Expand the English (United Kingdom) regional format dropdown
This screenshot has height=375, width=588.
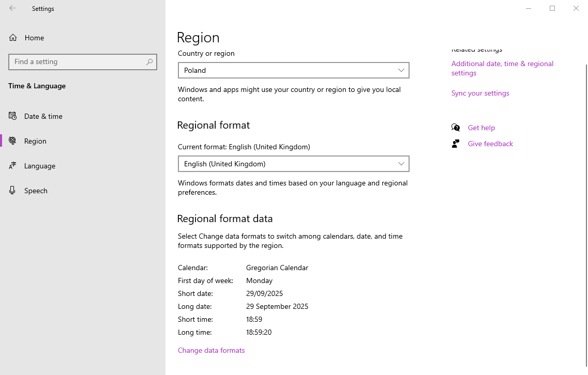tap(293, 164)
